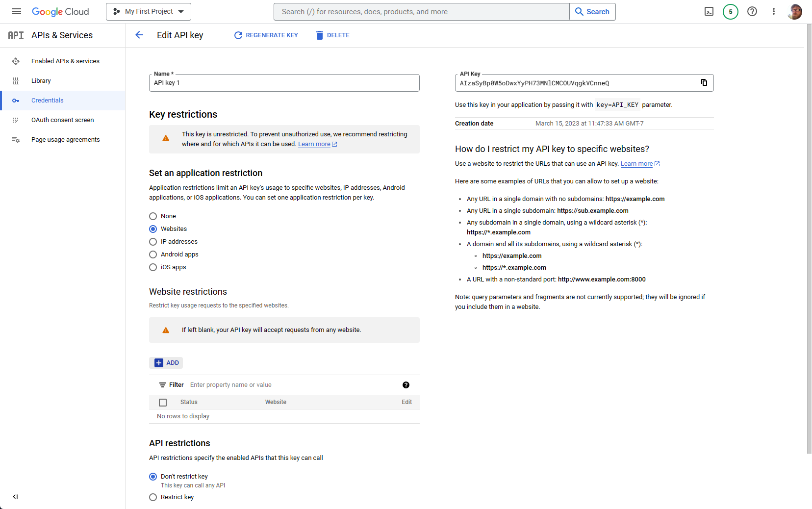Open notifications badge showing 5
The height and width of the screenshot is (509, 812).
tap(731, 12)
